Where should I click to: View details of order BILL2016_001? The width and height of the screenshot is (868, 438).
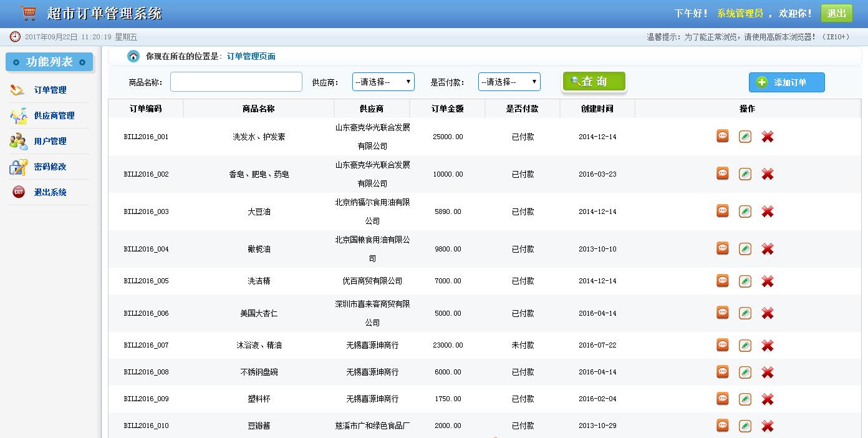723,136
